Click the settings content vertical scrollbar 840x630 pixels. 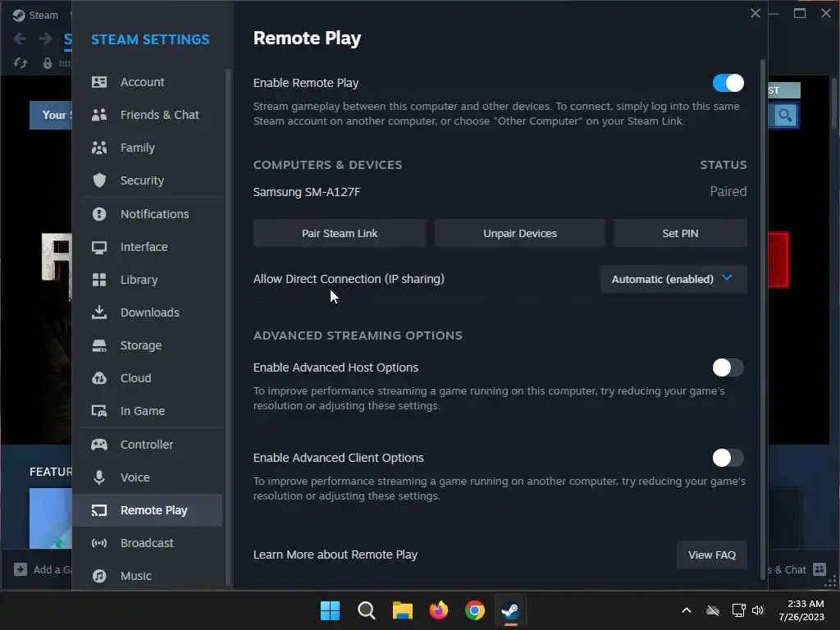[x=763, y=319]
